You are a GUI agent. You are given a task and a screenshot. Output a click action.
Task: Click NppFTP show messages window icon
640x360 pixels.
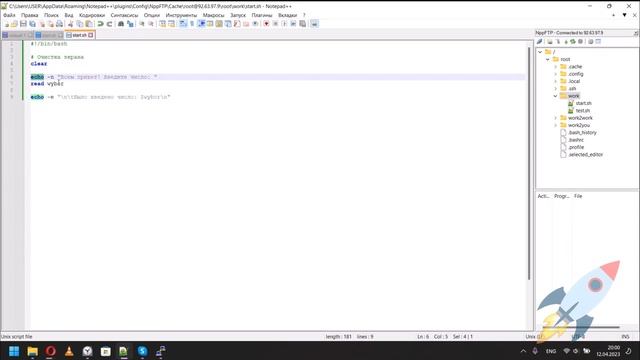pyautogui.click(x=598, y=42)
